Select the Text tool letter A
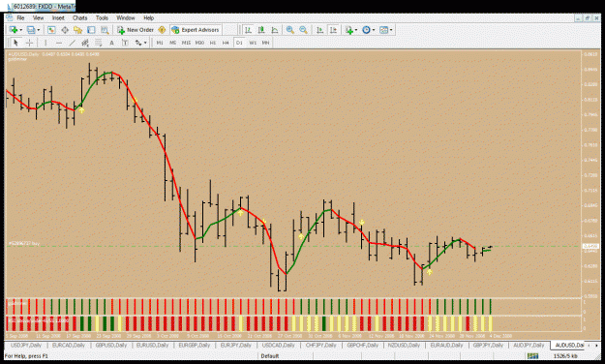The image size is (605, 364). (x=112, y=43)
